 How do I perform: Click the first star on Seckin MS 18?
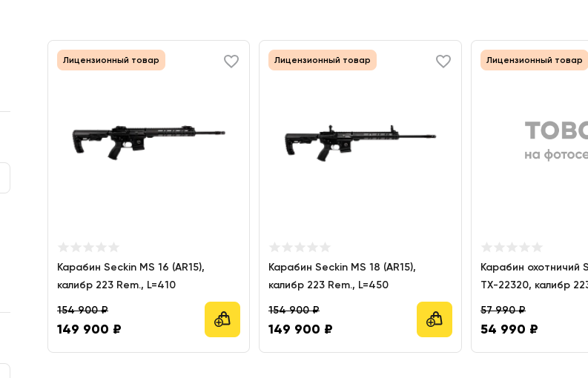274,247
